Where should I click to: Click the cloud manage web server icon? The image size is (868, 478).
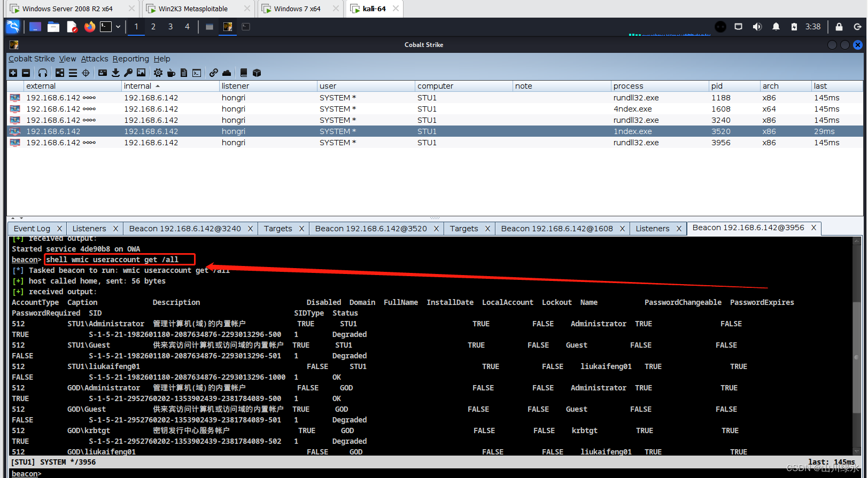tap(227, 73)
